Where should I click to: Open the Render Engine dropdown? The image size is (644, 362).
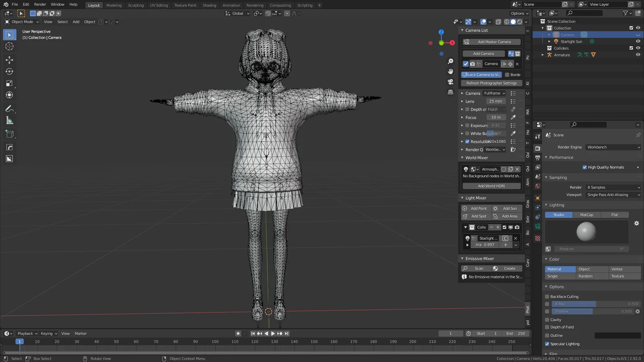(x=613, y=147)
